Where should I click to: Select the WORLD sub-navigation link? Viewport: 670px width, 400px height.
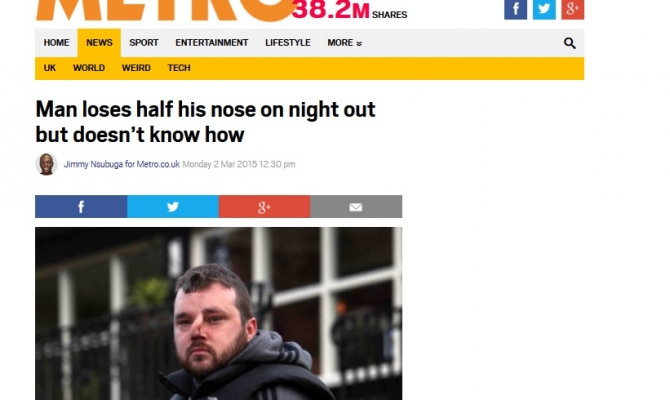point(89,68)
